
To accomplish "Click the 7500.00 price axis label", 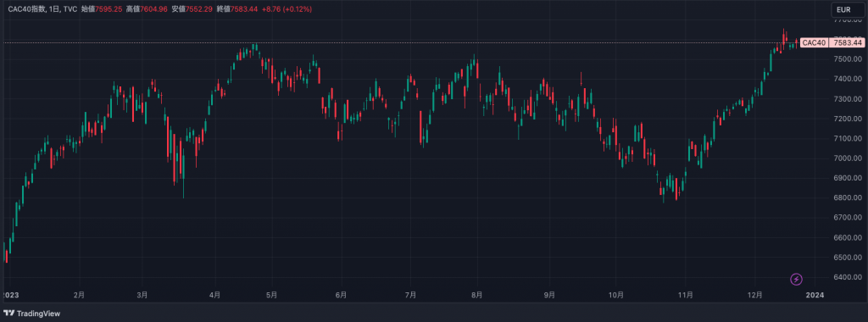I will tap(848, 59).
